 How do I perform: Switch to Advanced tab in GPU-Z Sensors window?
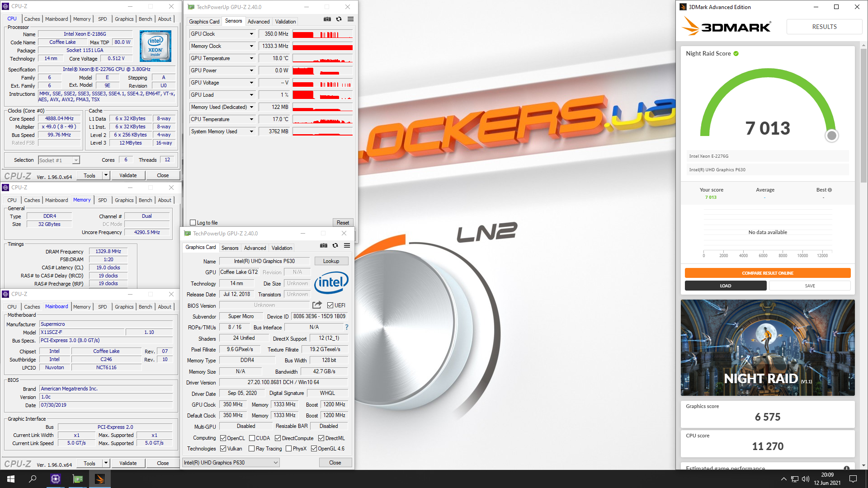(259, 22)
